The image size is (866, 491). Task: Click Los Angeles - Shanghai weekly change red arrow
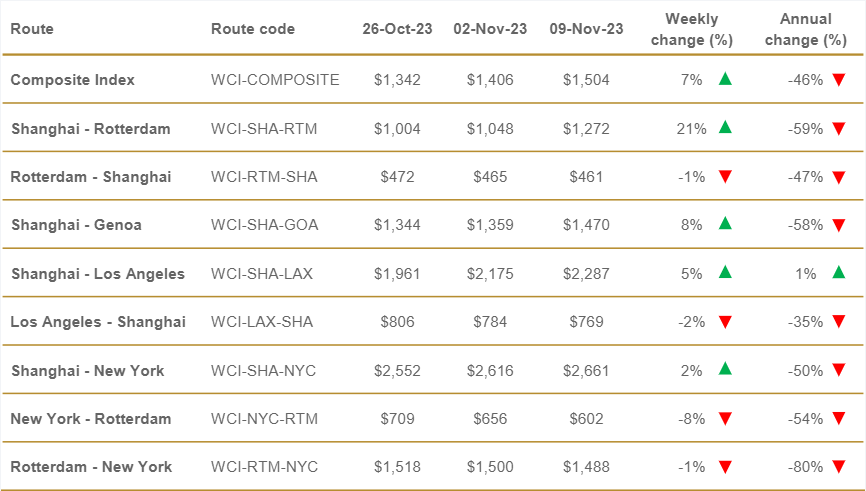726,322
